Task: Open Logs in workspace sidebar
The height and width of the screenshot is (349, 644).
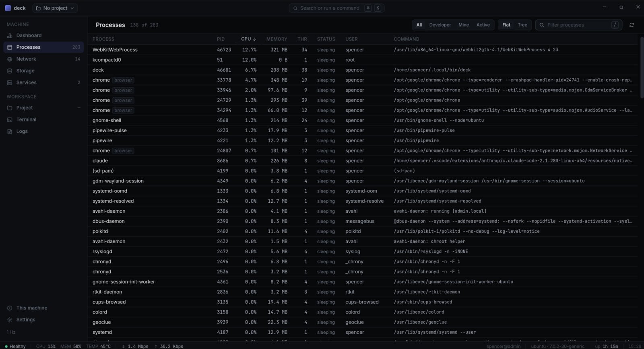Action: (x=43, y=131)
